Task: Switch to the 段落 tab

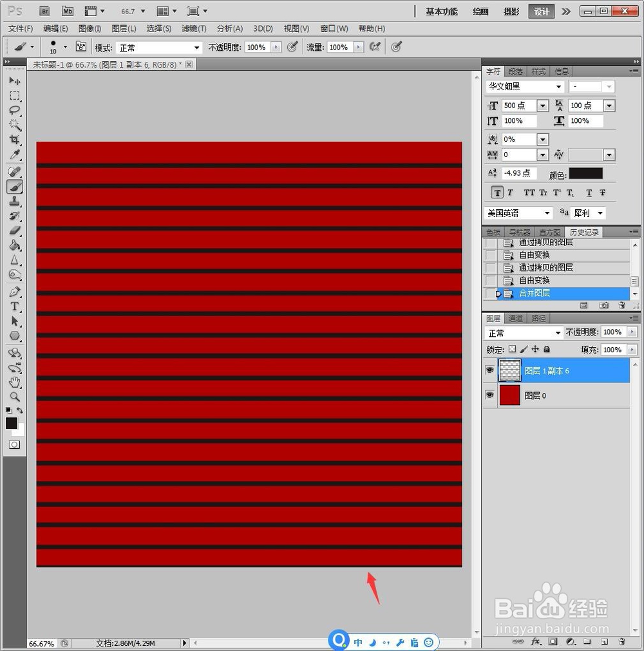Action: point(515,71)
